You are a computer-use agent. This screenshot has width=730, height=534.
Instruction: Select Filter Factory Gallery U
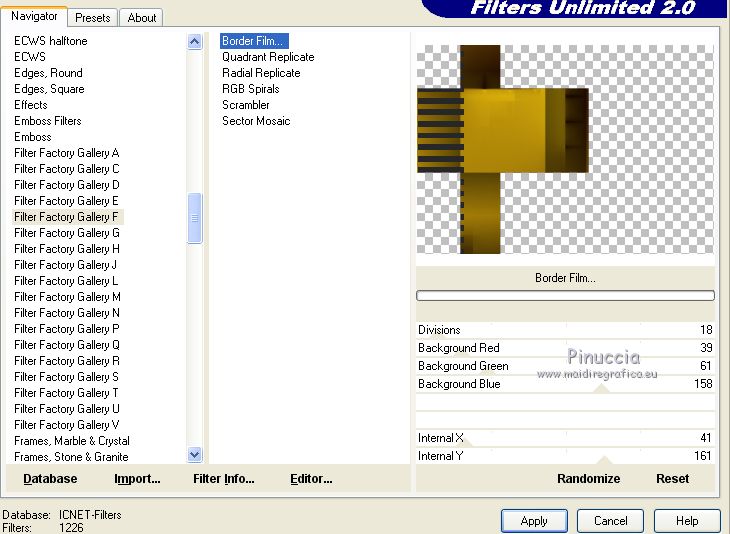click(67, 409)
